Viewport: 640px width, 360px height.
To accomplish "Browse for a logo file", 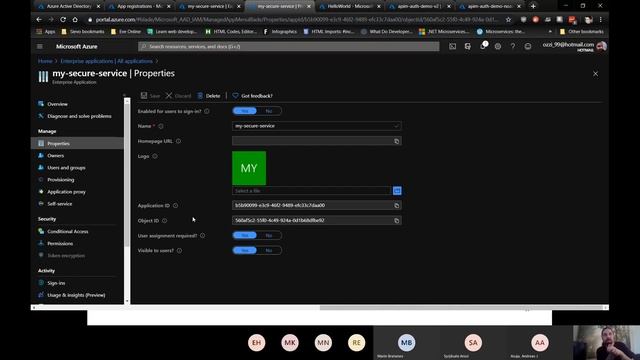I will (x=397, y=191).
